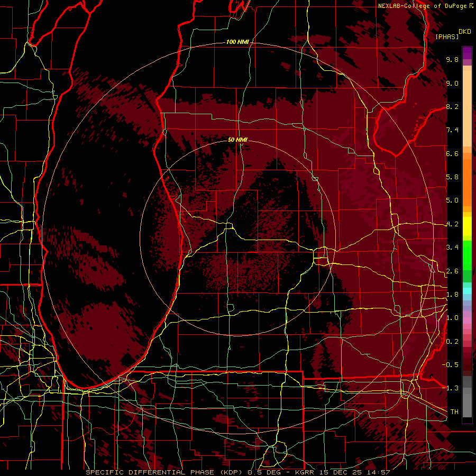Click the bright green color bar segment
The width and height of the screenshot is (476, 476).
(467, 255)
